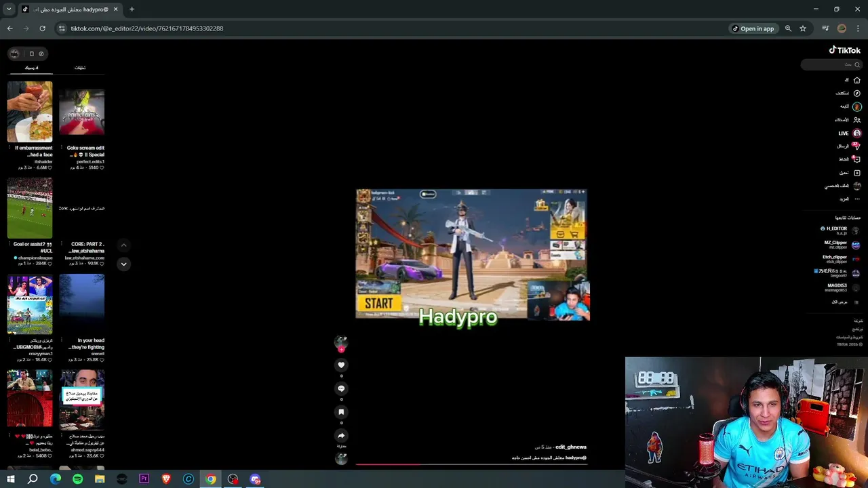Open H_EDITOR followed account
This screenshot has width=868, height=488.
pos(840,230)
